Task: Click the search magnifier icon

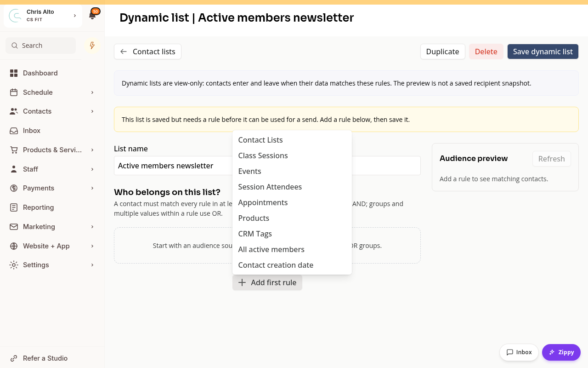Action: coord(15,46)
